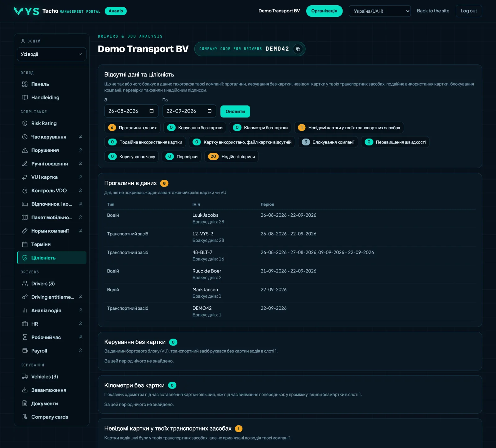
Task: Click the Порушення warning triangle icon
Action: coord(25,150)
